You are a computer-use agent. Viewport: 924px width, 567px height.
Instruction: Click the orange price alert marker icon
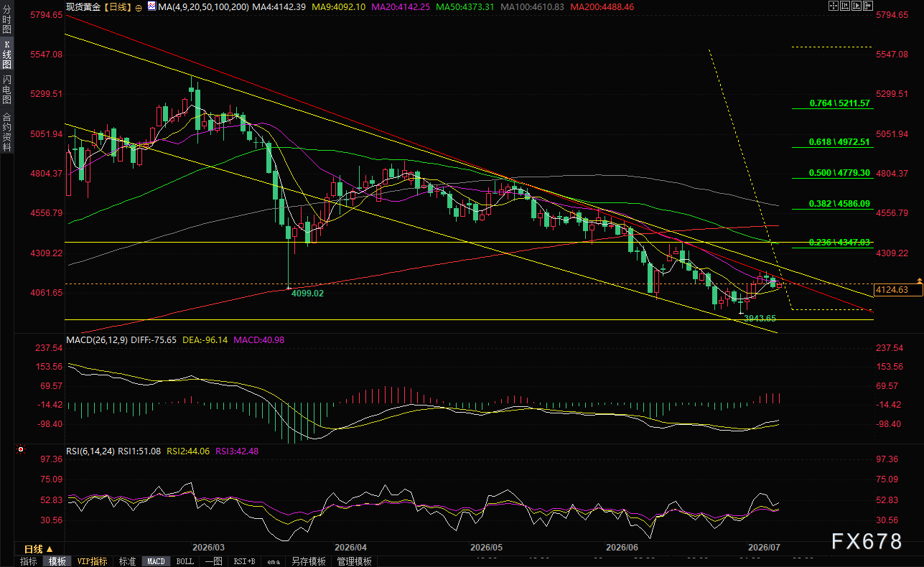click(x=919, y=280)
